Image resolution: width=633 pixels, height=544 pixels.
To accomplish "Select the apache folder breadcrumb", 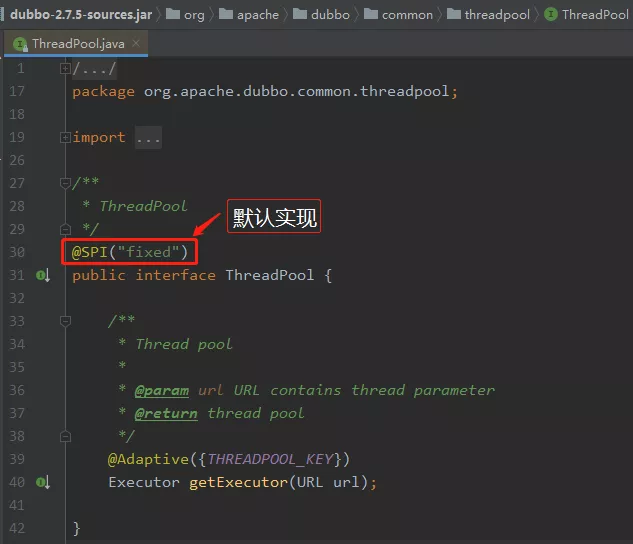I will (249, 15).
